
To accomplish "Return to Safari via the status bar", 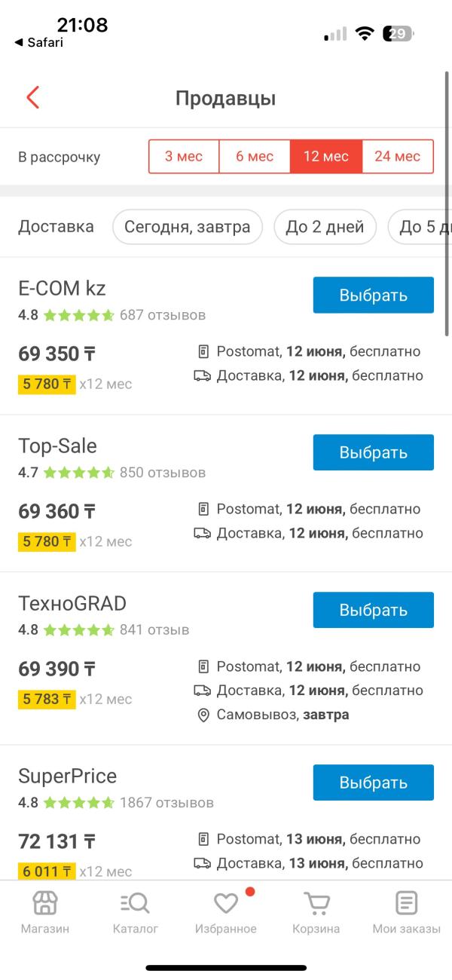I will [39, 42].
